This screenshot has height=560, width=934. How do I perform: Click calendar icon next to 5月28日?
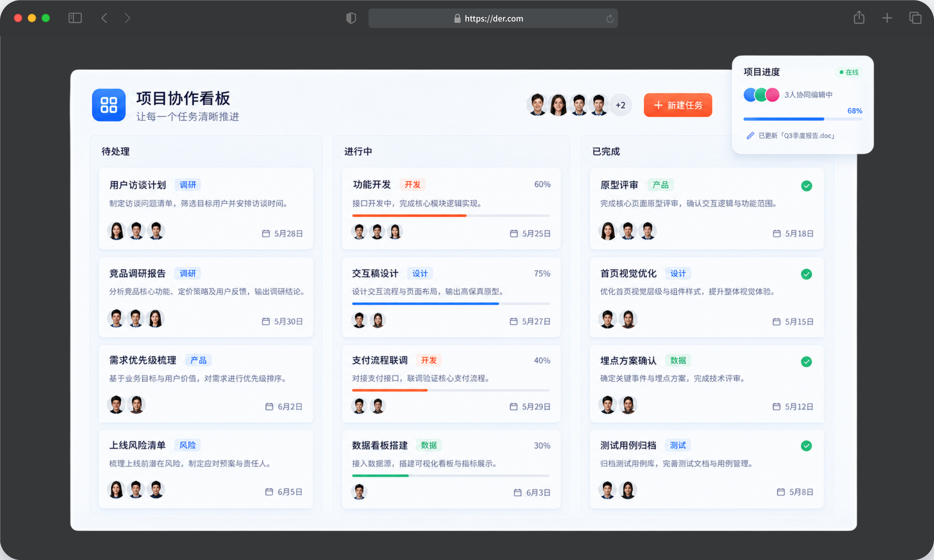point(266,234)
